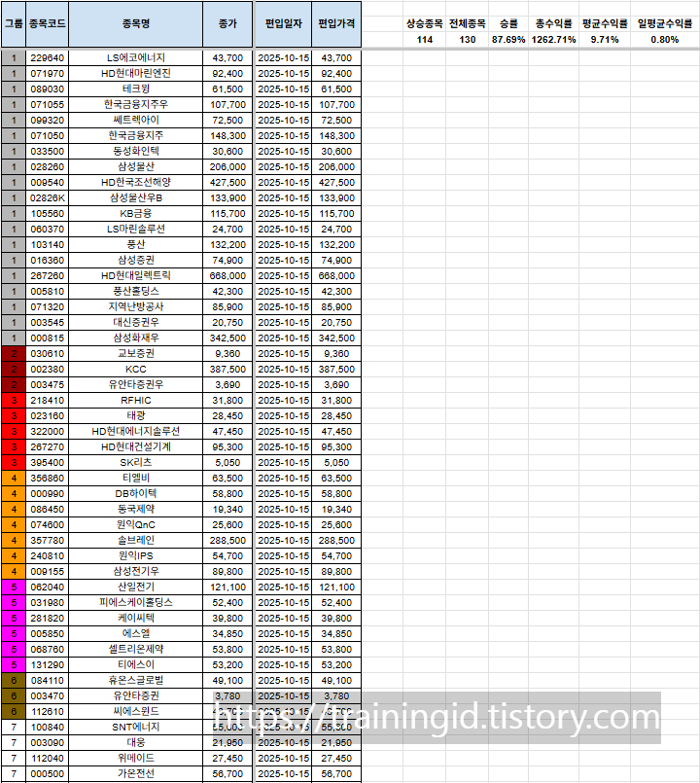This screenshot has height=783, width=700.
Task: Click the 9.71% average return value
Action: point(605,40)
